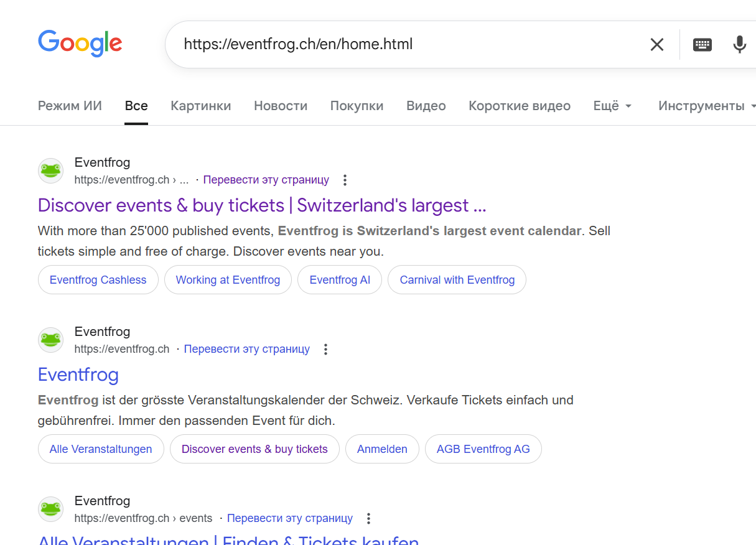The width and height of the screenshot is (756, 545).
Task: Translate the first result page link
Action: tap(266, 180)
